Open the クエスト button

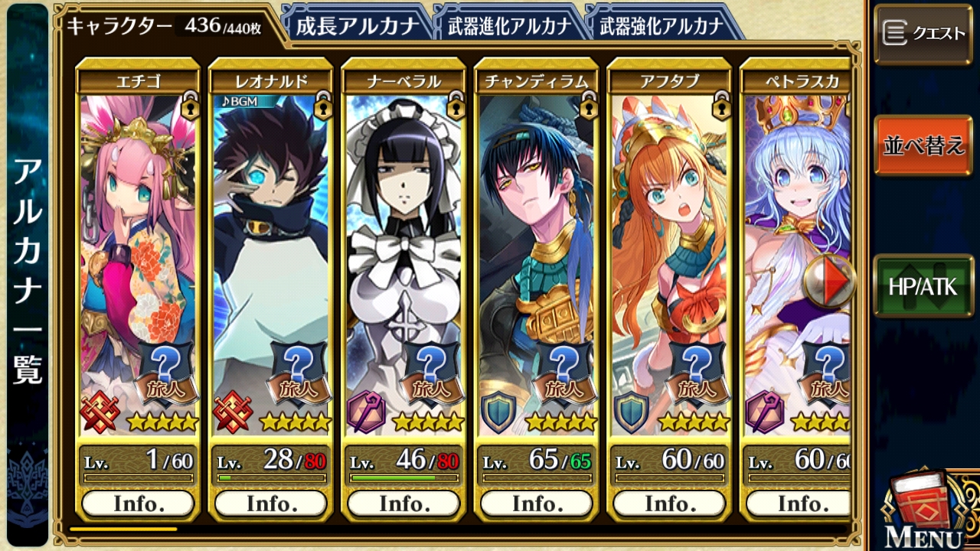[x=923, y=34]
